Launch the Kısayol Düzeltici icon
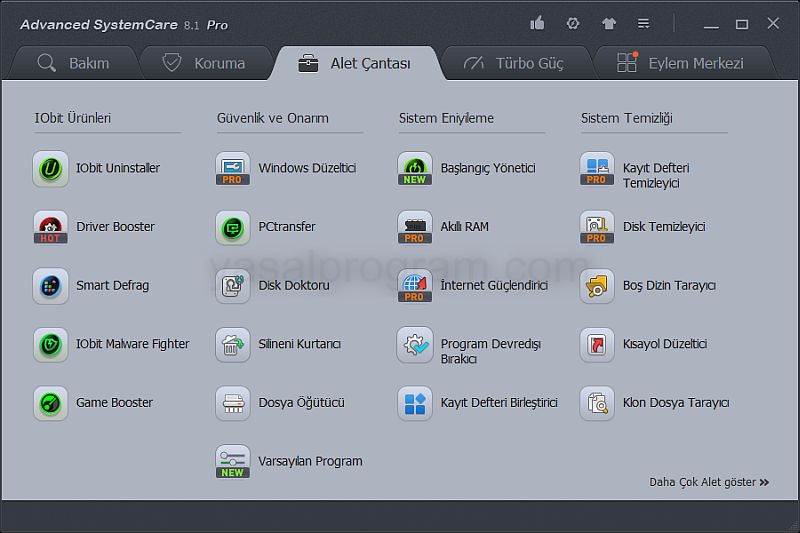The width and height of the screenshot is (800, 533). 597,344
